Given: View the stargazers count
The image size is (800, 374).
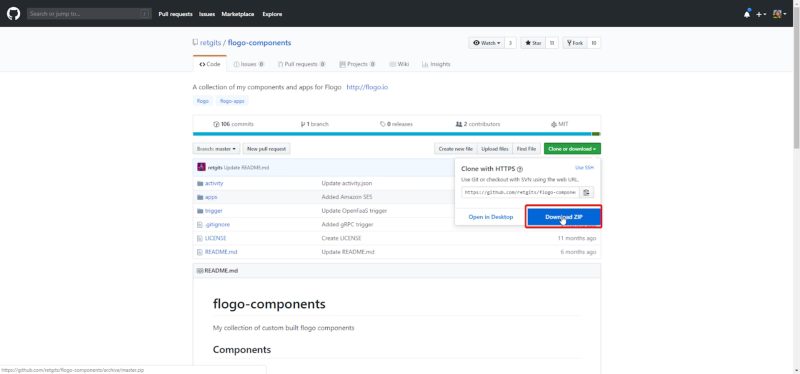Looking at the screenshot, I should (x=552, y=43).
